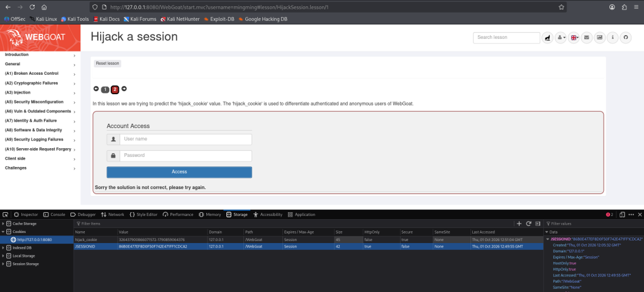Open Firefox account profile icon
This screenshot has height=292, width=644.
point(613,7)
